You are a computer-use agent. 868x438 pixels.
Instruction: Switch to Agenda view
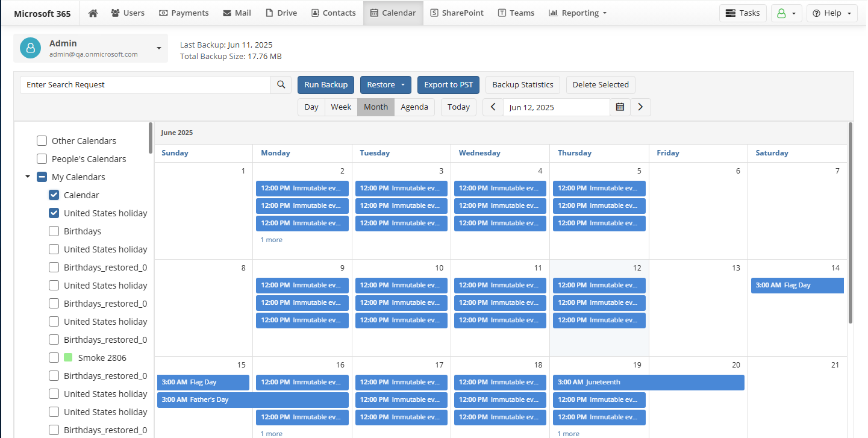pos(414,107)
